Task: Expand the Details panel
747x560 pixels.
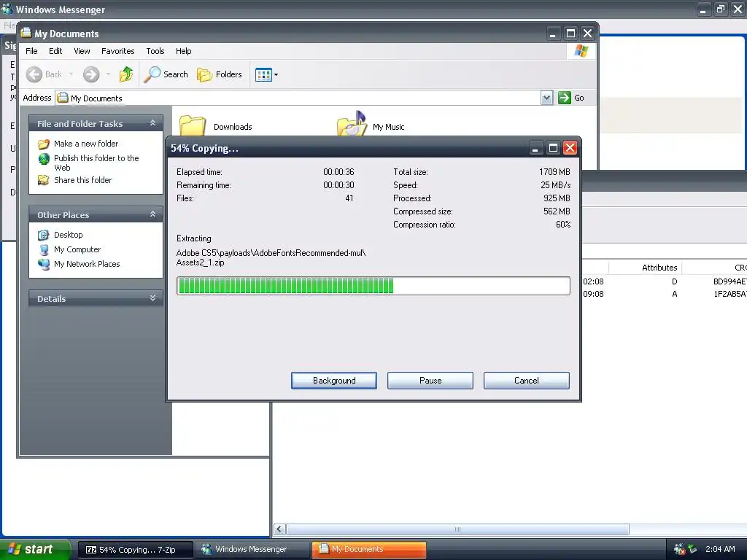Action: click(x=153, y=298)
